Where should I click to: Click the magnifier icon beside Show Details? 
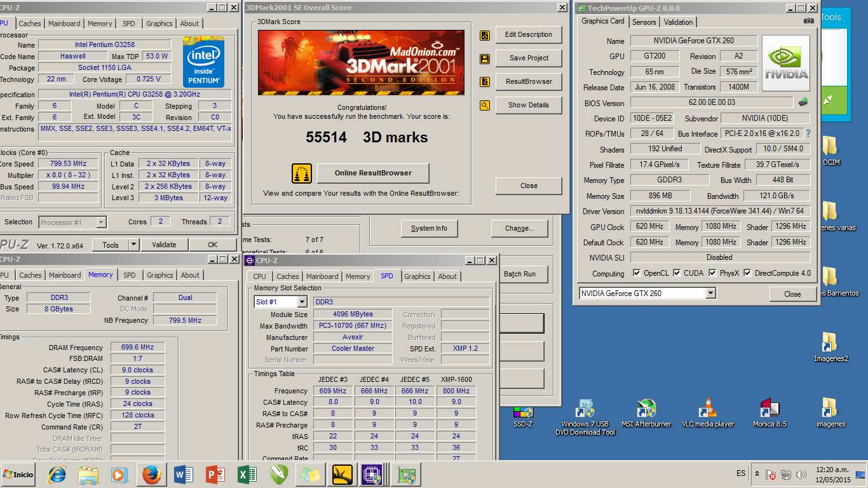[x=485, y=105]
